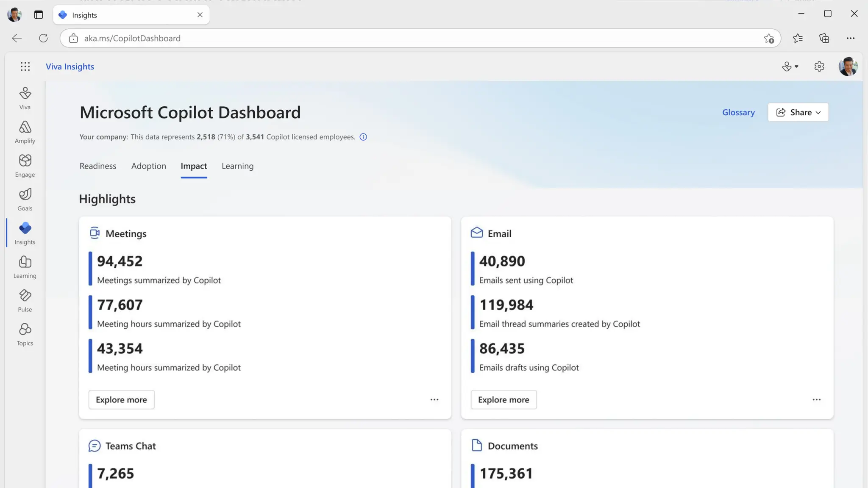Go to Goals in sidebar
This screenshot has width=868, height=488.
click(25, 199)
